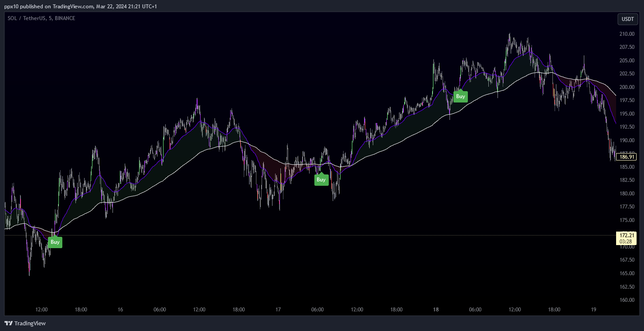Click the ppx10 published on TradingView.com header
Image resolution: width=644 pixels, height=331 pixels.
[81, 7]
